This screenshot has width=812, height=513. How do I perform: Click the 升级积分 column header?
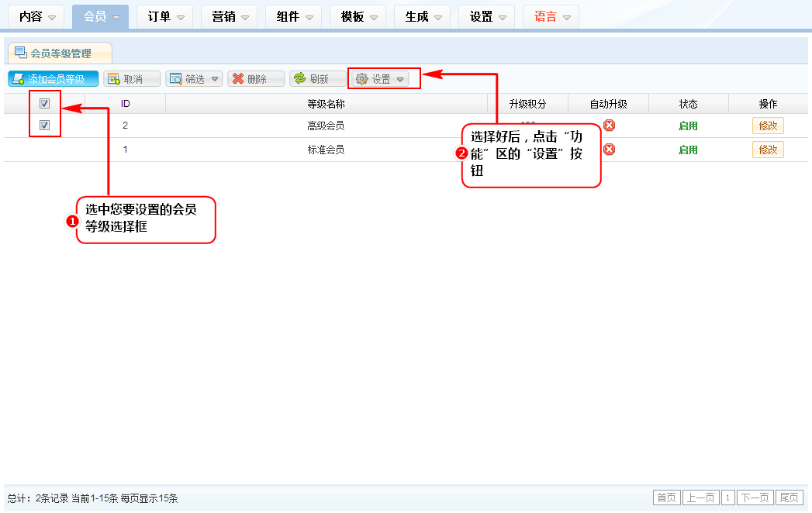tap(527, 104)
